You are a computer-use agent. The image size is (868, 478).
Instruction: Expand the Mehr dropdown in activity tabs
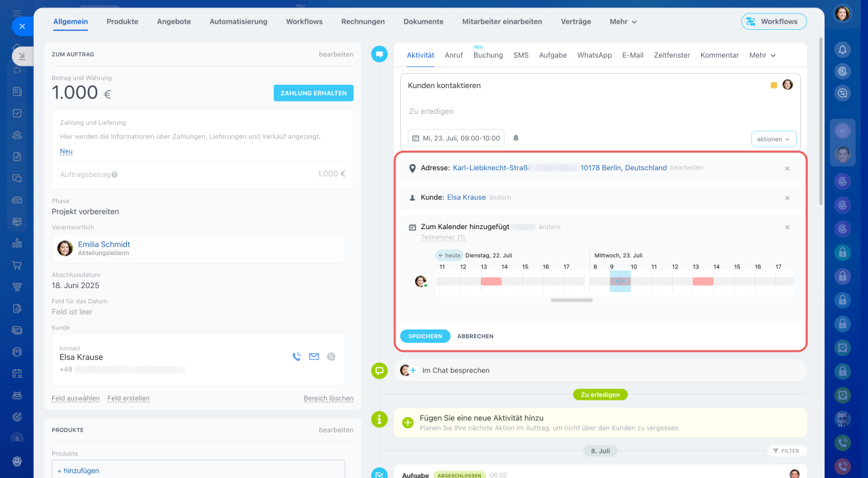tap(762, 55)
